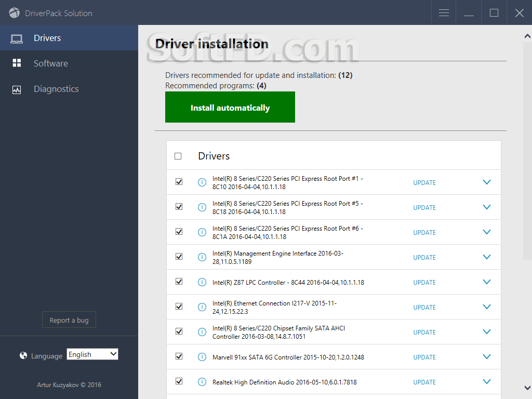532x399 pixels.
Task: Open the hamburger menu in title bar
Action: [x=444, y=13]
